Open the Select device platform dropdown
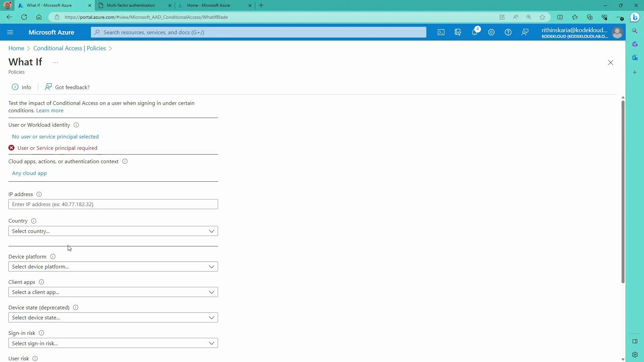Screen dimensions: 644x362 (x=113, y=266)
